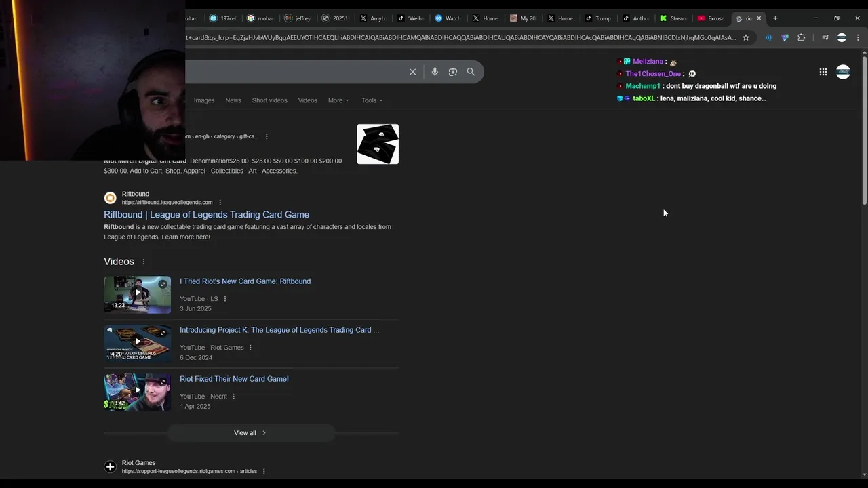
Task: Open the media control icon in the toolbar
Action: coord(825,37)
